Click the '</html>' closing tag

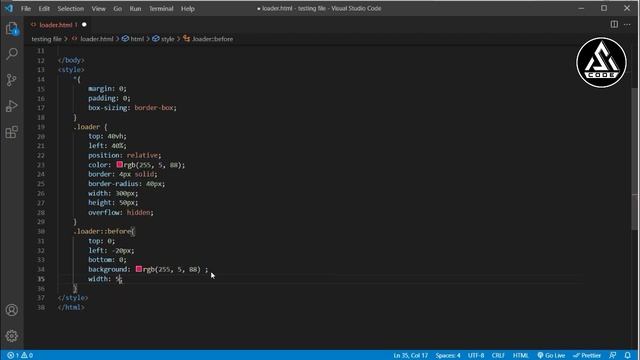tap(71, 307)
